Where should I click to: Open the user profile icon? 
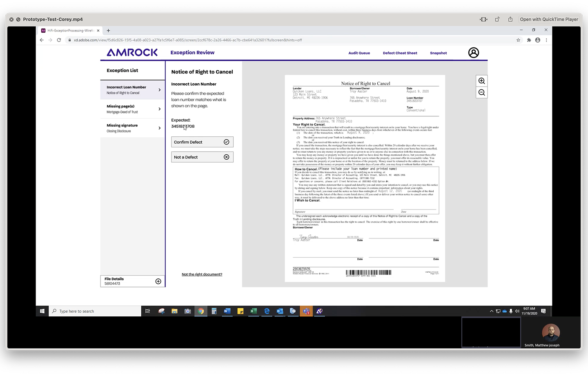click(473, 53)
